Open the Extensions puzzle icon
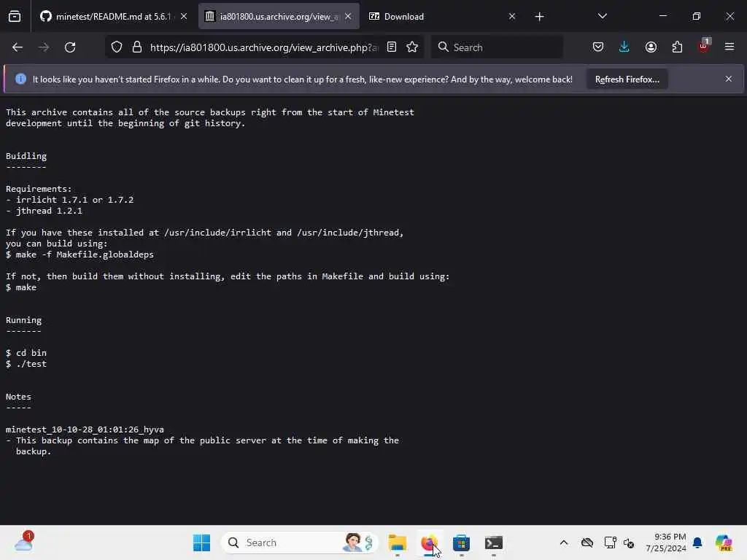The image size is (747, 560). click(677, 47)
